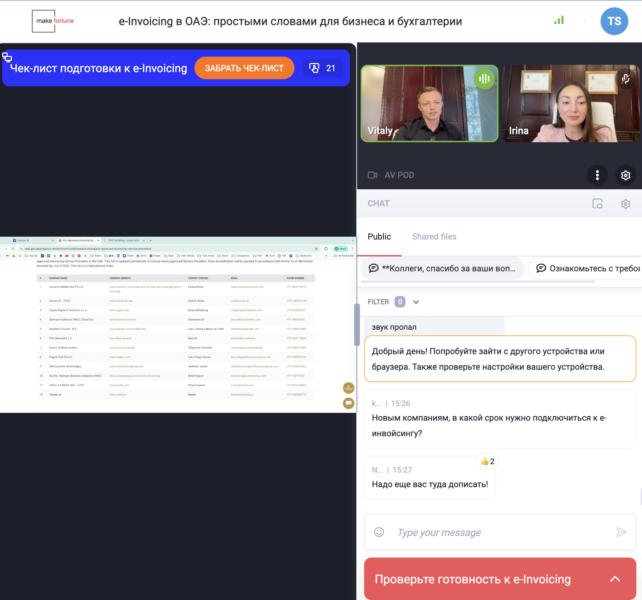Click the viewer count badge showing 21

pos(322,68)
